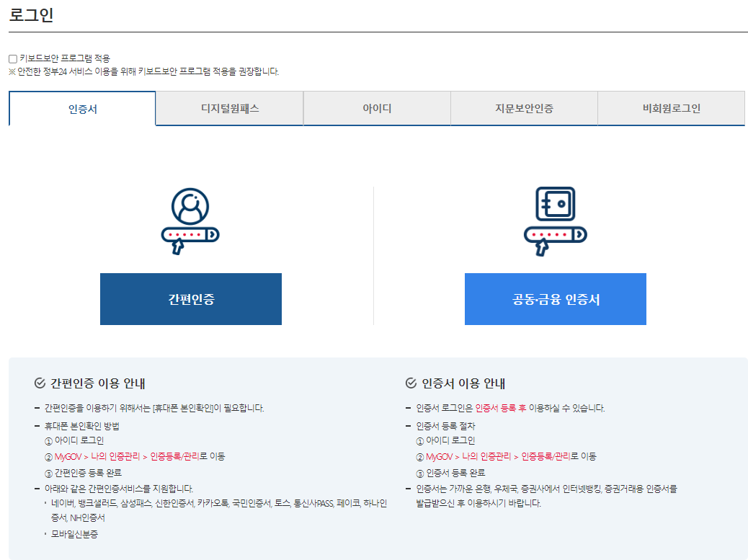Click the 공동·금융 인증서 button
The width and height of the screenshot is (748, 560).
[555, 298]
